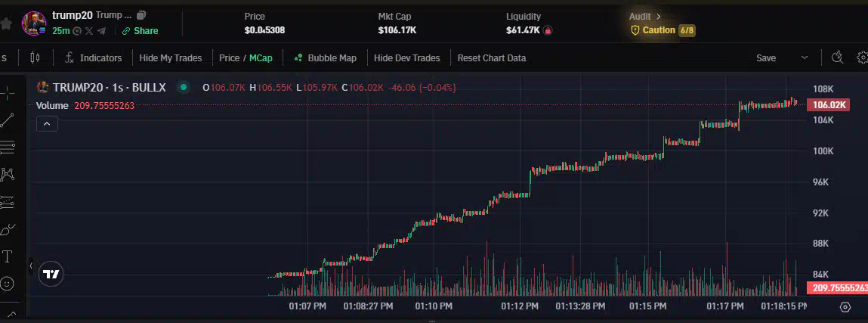Click the Liquidity value $61.47K

(x=523, y=30)
